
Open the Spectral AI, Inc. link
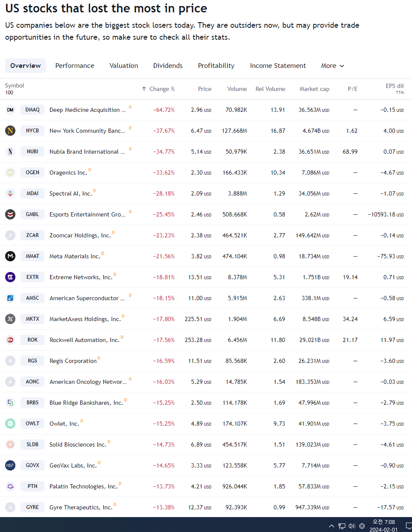[x=71, y=193]
